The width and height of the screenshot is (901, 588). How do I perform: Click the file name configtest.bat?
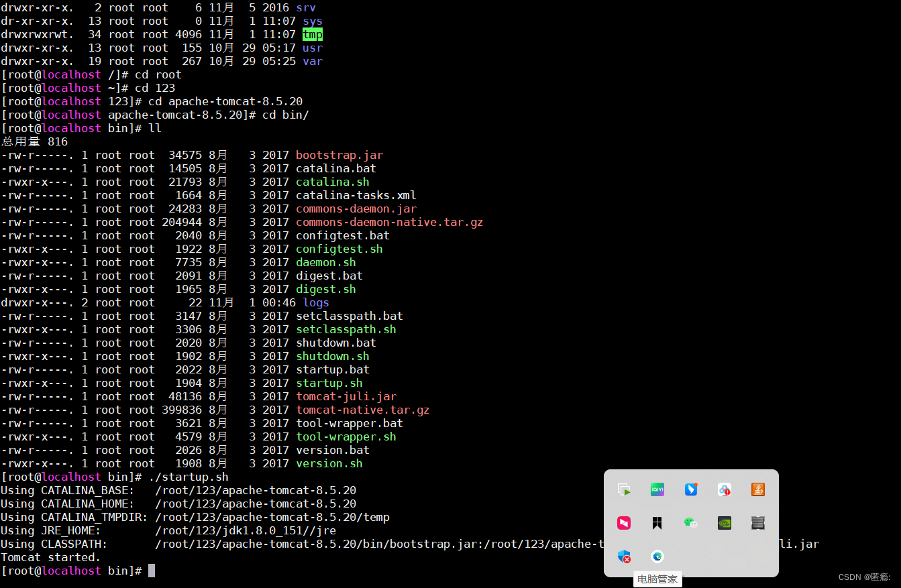(343, 235)
